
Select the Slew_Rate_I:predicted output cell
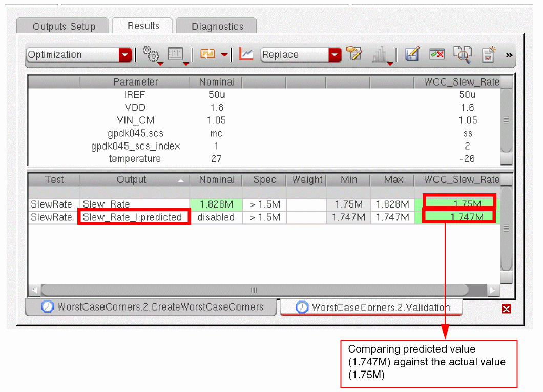pyautogui.click(x=134, y=217)
